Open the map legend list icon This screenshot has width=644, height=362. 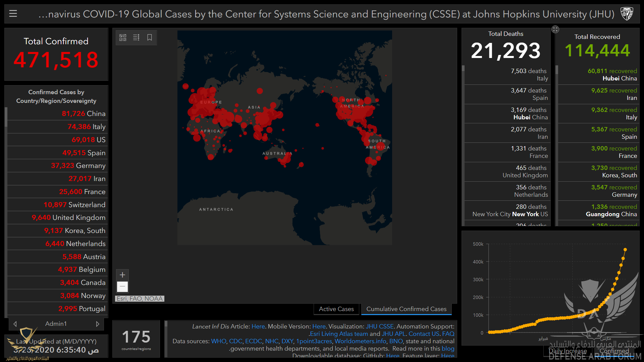[136, 38]
